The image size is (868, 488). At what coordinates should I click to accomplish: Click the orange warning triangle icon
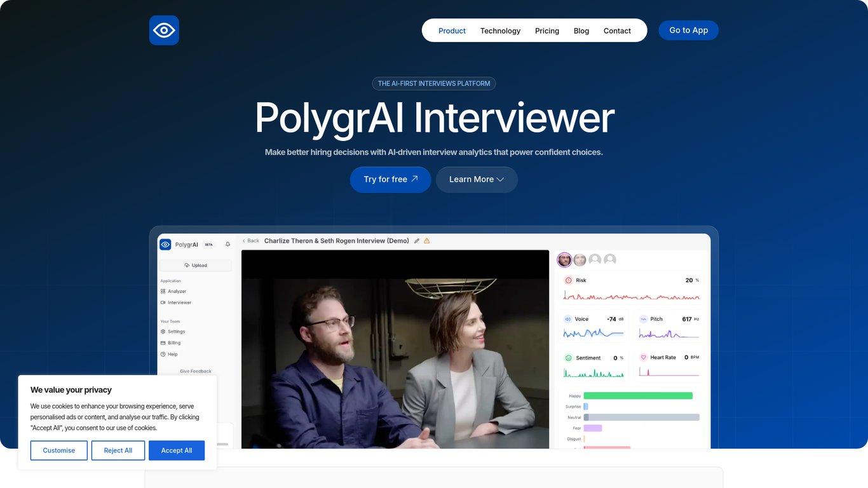tap(427, 241)
